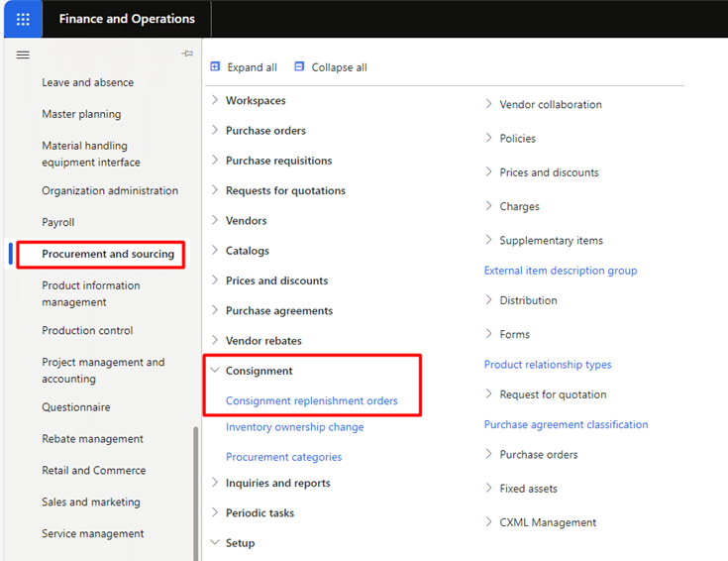Expand the Workspaces section chevron
This screenshot has width=728, height=561.
click(215, 99)
